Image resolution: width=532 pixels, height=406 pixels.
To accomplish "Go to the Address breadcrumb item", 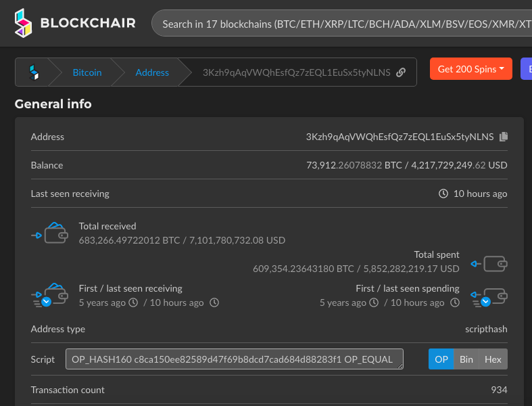I will pyautogui.click(x=152, y=72).
